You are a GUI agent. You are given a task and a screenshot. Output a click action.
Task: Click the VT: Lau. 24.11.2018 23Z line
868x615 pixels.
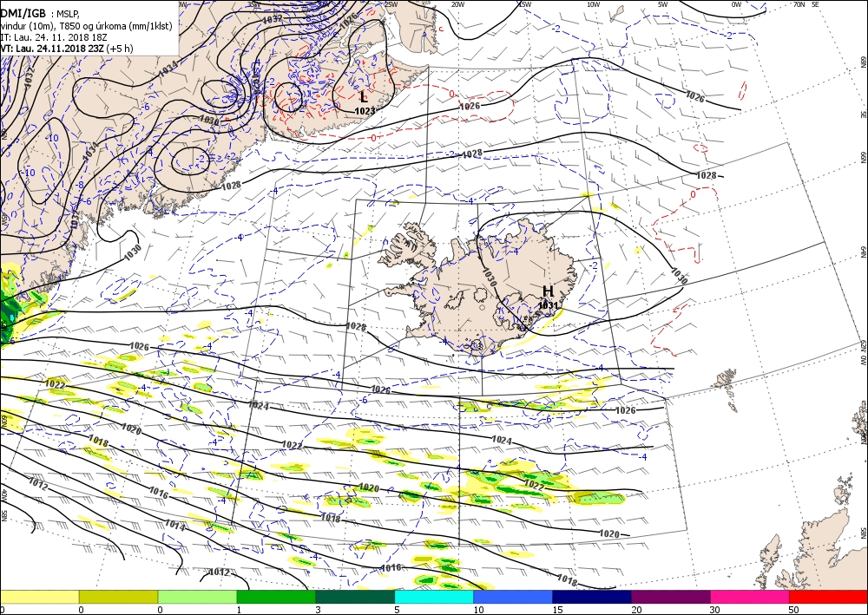point(67,49)
